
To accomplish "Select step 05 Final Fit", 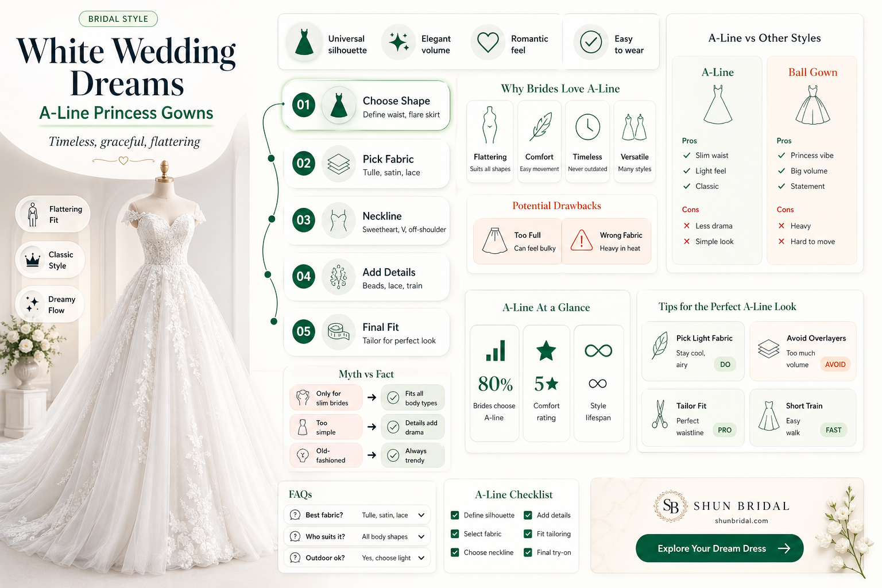I will [366, 332].
